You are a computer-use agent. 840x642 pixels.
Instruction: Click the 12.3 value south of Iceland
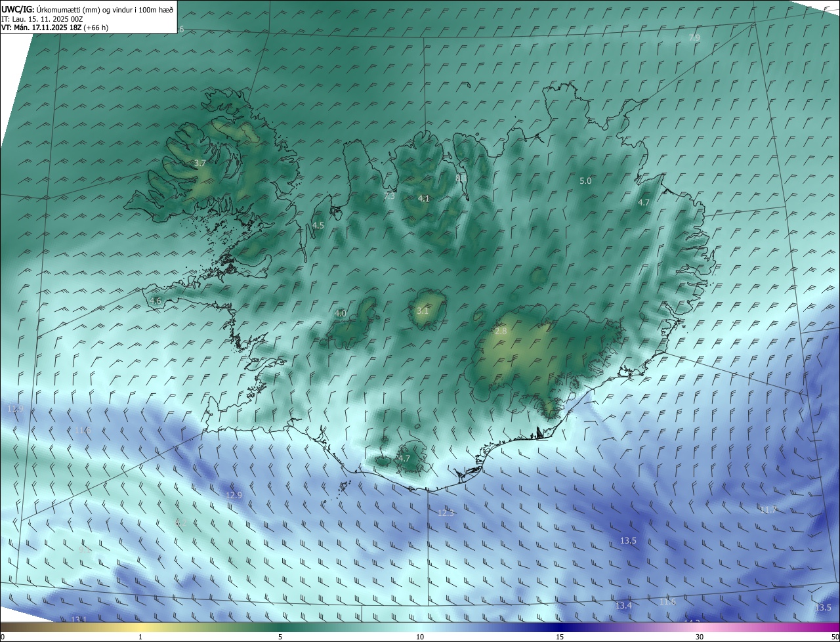(446, 513)
